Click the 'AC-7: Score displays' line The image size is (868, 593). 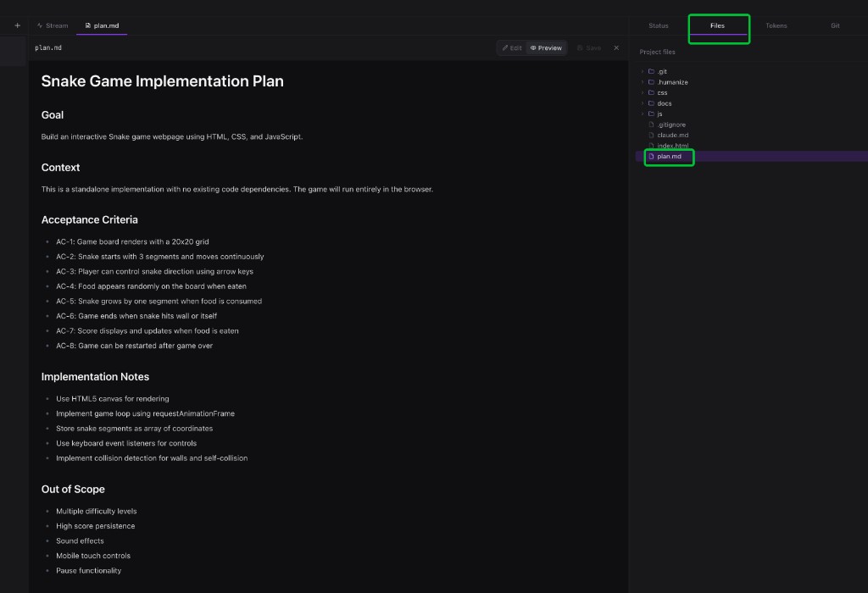click(x=147, y=330)
